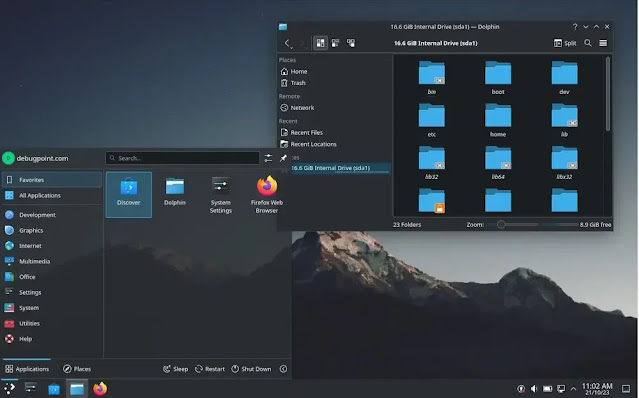
Task: Open Dolphin search magnifier icon
Action: [588, 43]
